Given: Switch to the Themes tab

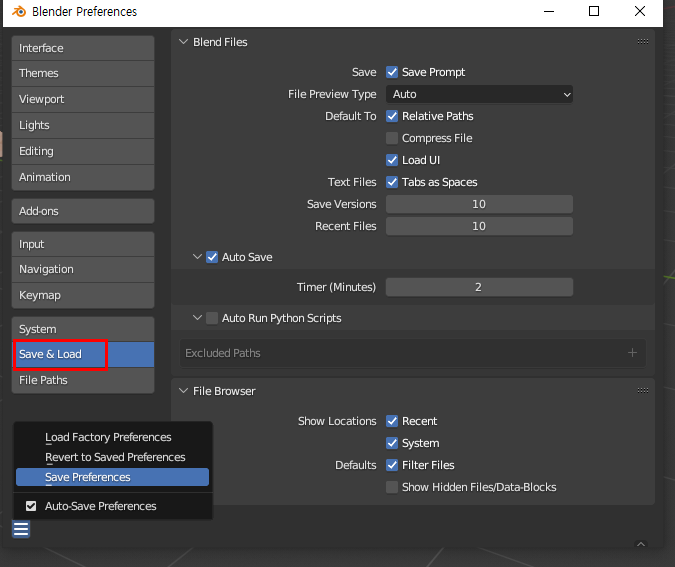Looking at the screenshot, I should tap(83, 74).
